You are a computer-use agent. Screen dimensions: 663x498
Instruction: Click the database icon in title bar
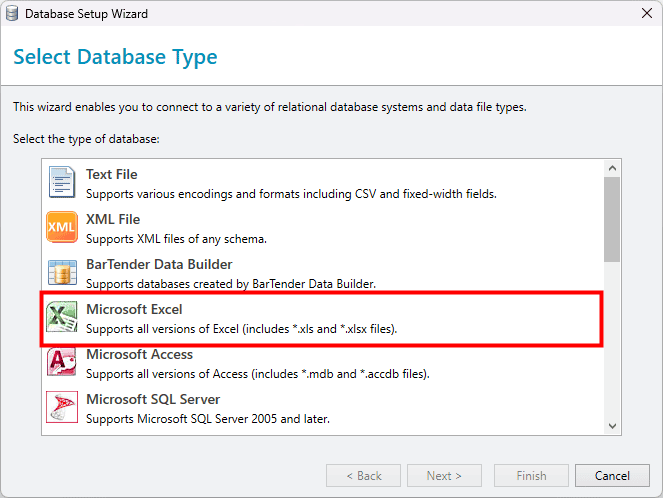pyautogui.click(x=12, y=14)
